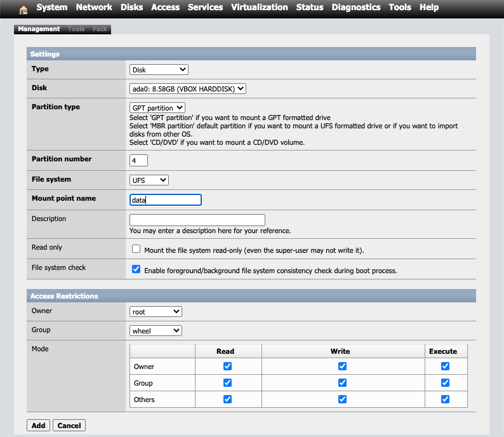
Task: Click the Add button
Action: pos(38,426)
